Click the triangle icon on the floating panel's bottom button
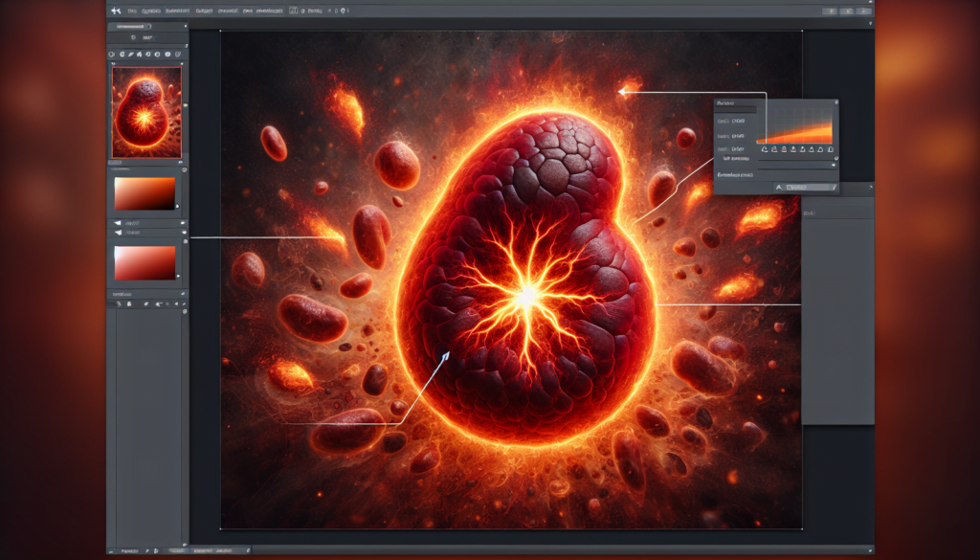Image resolution: width=980 pixels, height=560 pixels. pos(779,189)
